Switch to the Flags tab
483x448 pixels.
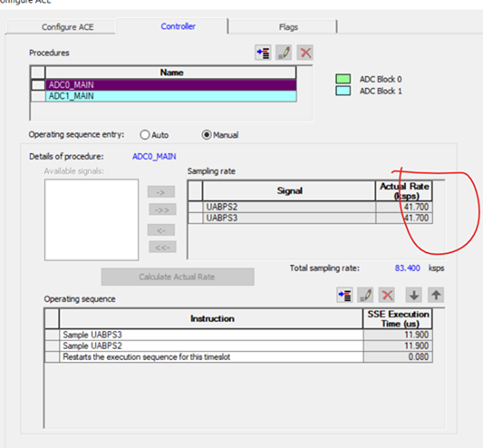point(288,27)
